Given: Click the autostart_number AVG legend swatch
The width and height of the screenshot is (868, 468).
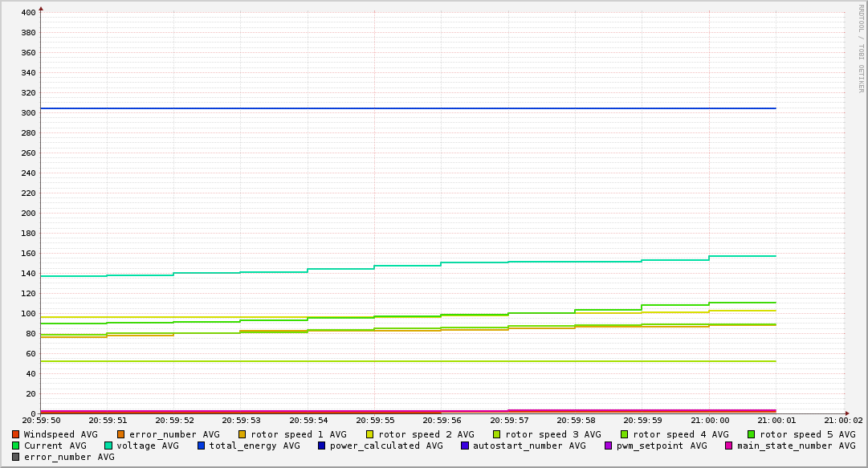Looking at the screenshot, I should [x=465, y=446].
